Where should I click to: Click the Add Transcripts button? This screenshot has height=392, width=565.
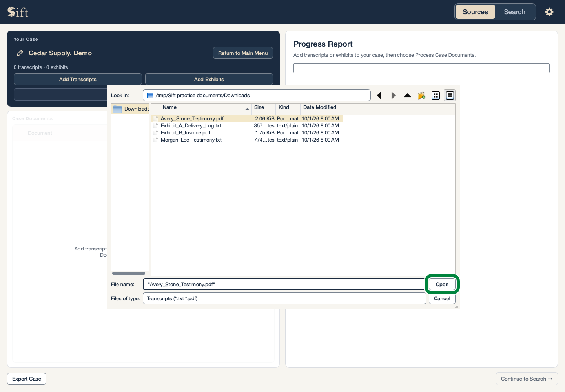tap(78, 79)
